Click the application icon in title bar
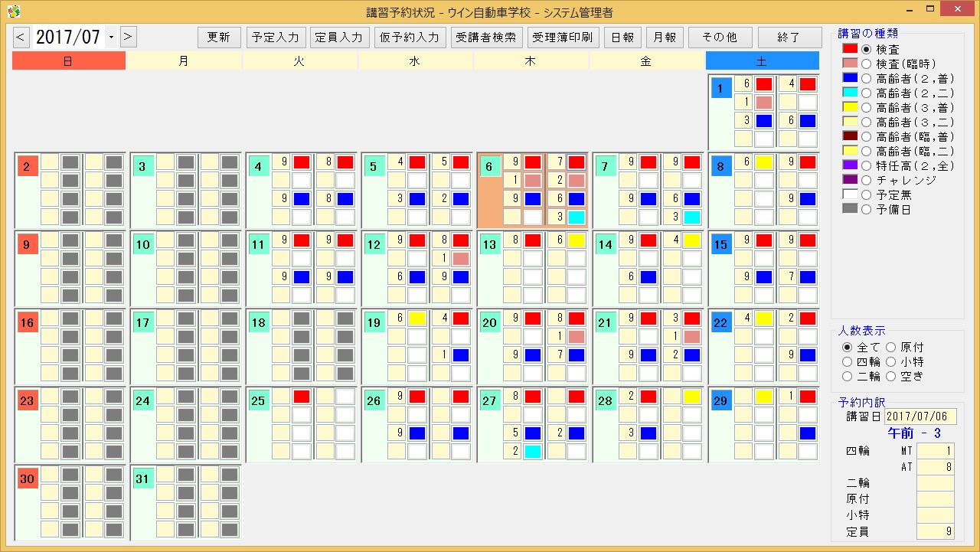 pyautogui.click(x=13, y=11)
